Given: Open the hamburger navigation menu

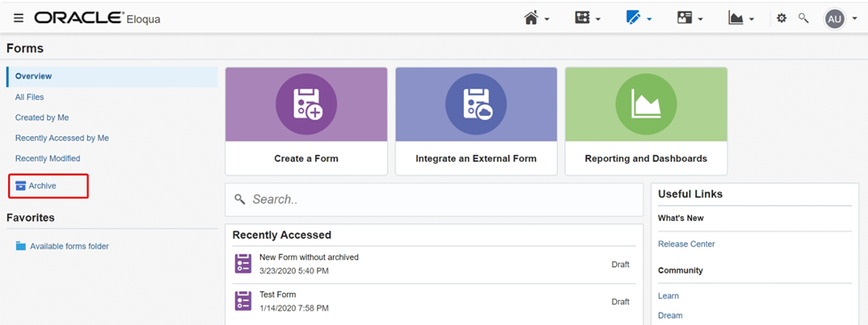Looking at the screenshot, I should pyautogui.click(x=19, y=19).
